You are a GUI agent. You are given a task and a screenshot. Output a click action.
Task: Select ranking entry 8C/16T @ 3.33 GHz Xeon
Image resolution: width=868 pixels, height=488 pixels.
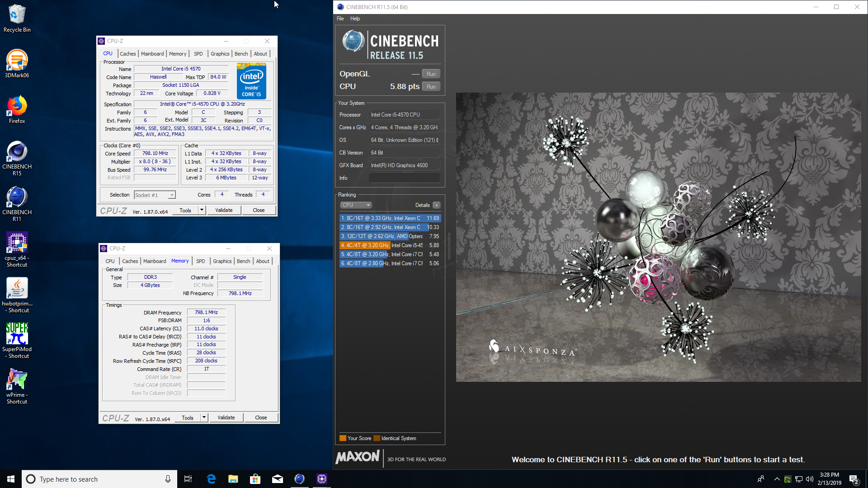tap(390, 218)
